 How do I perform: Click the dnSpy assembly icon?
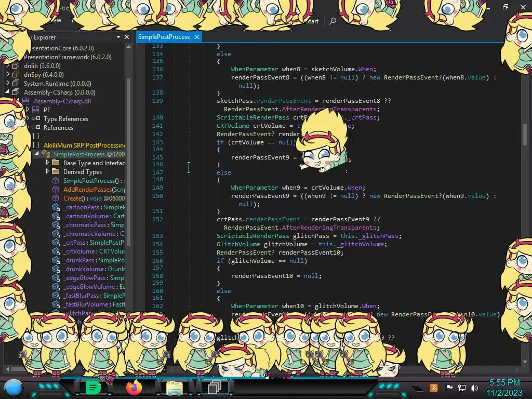[x=16, y=74]
